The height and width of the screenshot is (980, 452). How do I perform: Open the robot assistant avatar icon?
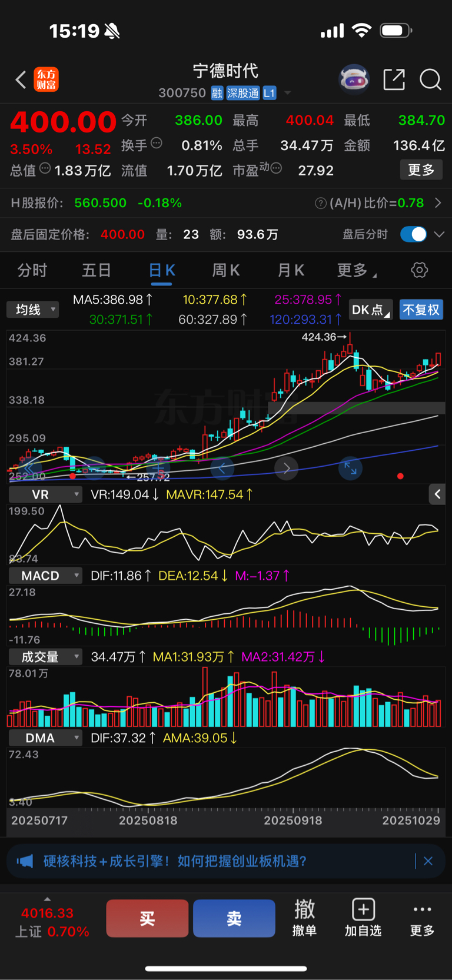(354, 79)
